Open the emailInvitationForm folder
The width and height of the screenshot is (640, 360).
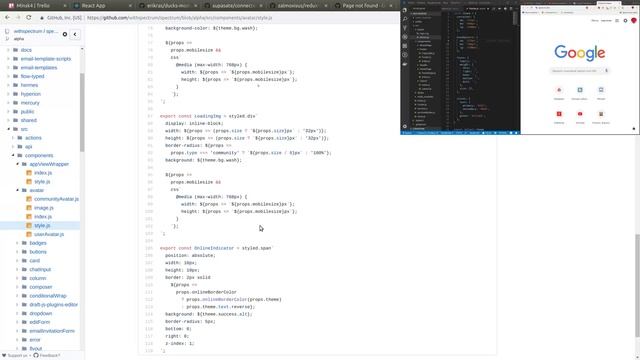52,331
